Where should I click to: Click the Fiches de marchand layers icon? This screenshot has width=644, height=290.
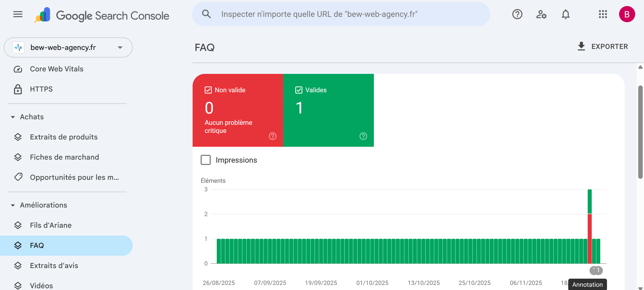(x=18, y=157)
